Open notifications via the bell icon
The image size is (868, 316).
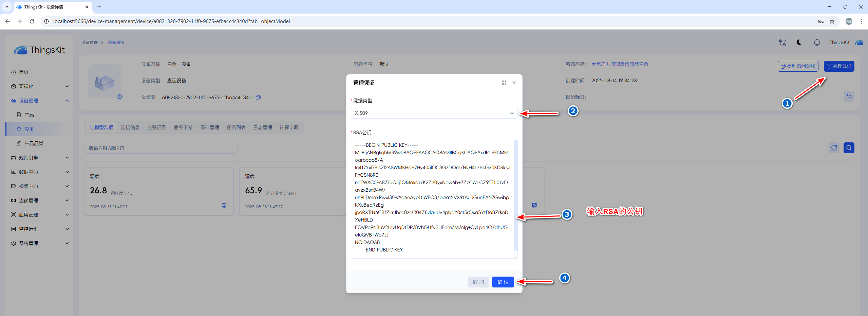click(x=817, y=42)
